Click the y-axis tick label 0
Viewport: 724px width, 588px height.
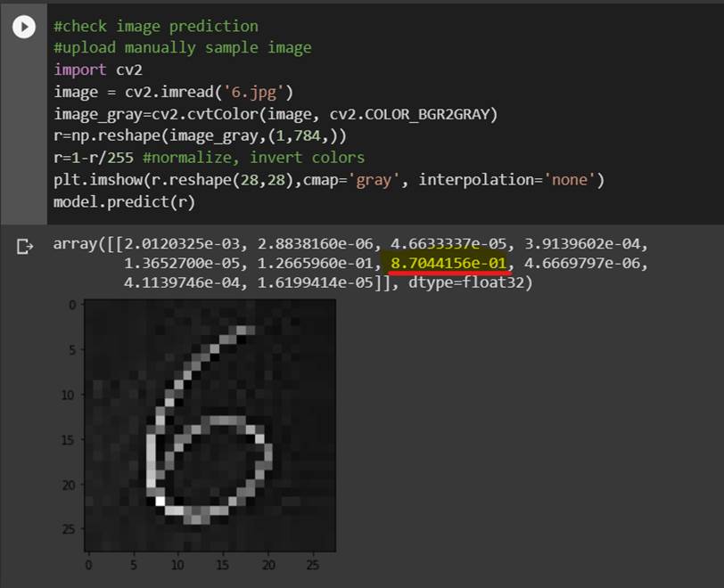pos(72,305)
